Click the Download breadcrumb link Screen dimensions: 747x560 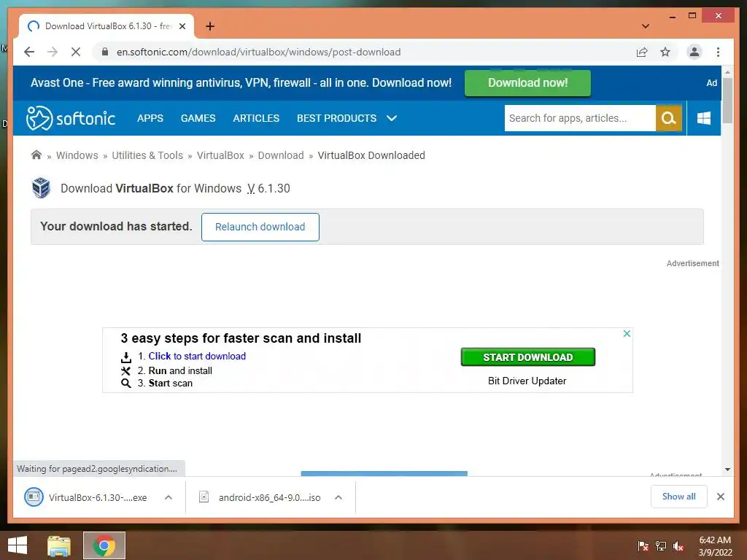point(281,155)
